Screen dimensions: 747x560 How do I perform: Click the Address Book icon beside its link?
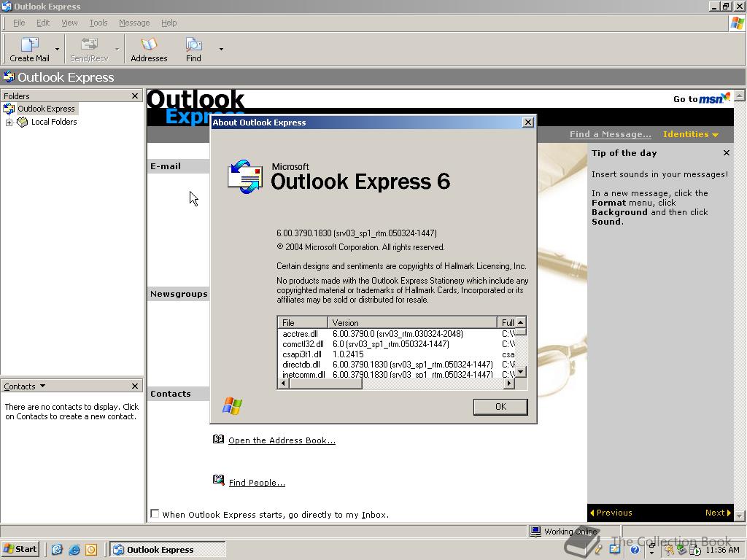tap(218, 439)
